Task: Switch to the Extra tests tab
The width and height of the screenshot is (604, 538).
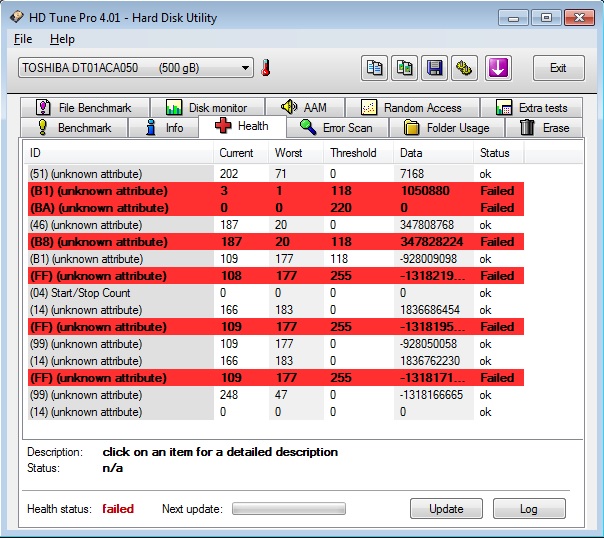Action: [x=532, y=107]
